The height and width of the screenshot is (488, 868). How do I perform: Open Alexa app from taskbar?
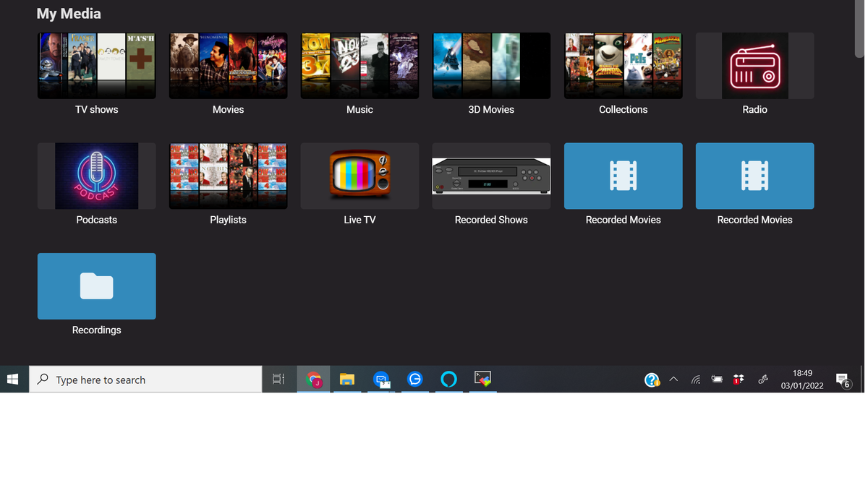pos(448,380)
